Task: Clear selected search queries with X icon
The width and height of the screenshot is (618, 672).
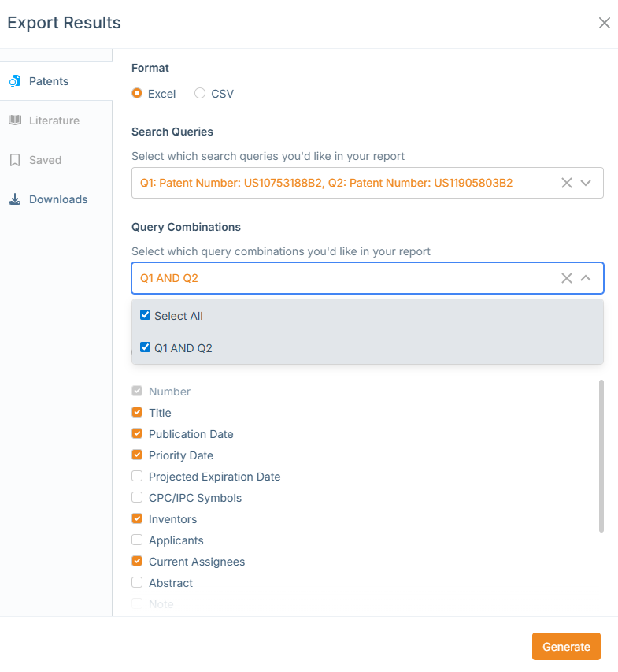Action: (x=566, y=183)
